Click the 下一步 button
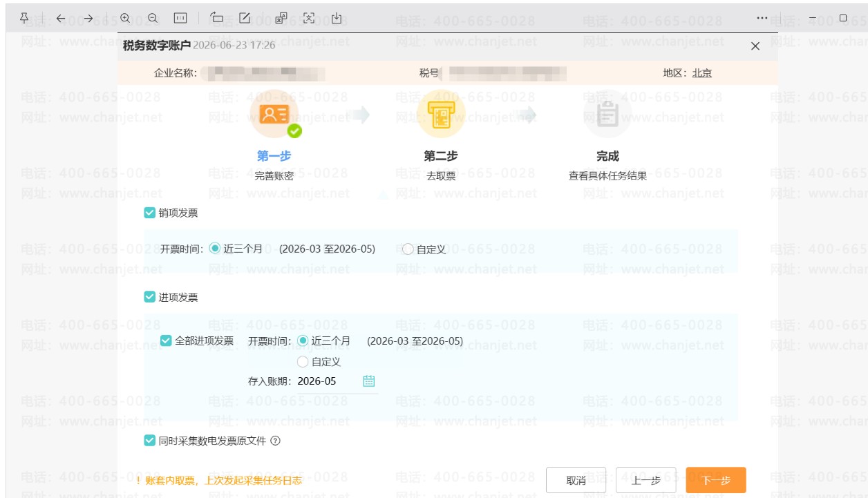Screen dimensions: 868x498 pos(716,481)
